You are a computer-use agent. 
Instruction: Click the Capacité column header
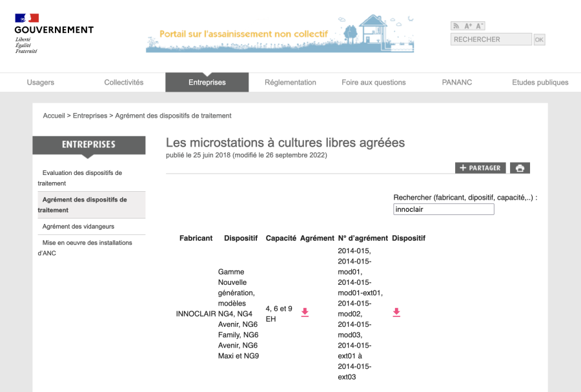point(281,238)
